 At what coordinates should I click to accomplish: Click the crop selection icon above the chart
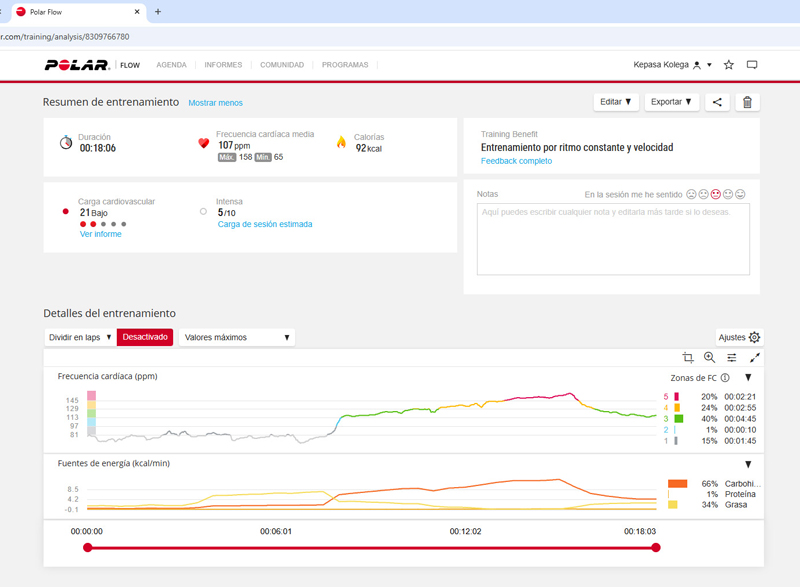[688, 358]
